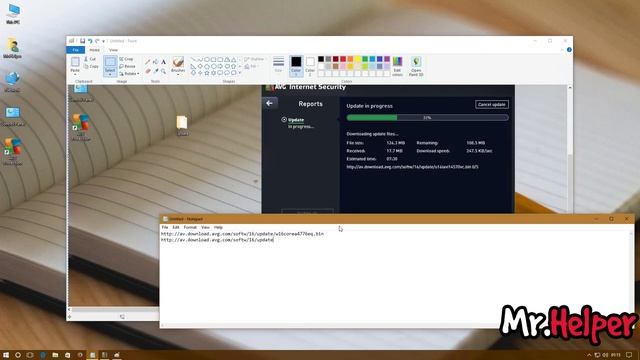
Task: Open Notepad Edit menu
Action: (176, 227)
